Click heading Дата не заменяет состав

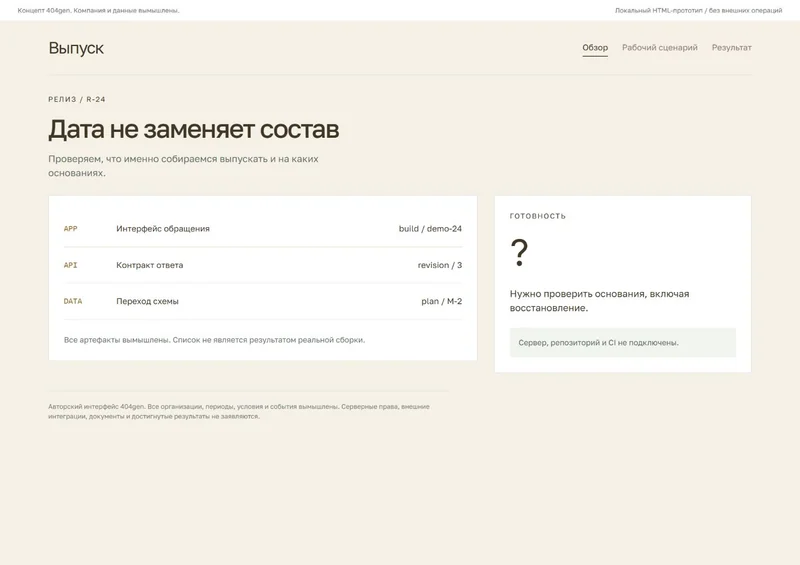click(x=193, y=129)
